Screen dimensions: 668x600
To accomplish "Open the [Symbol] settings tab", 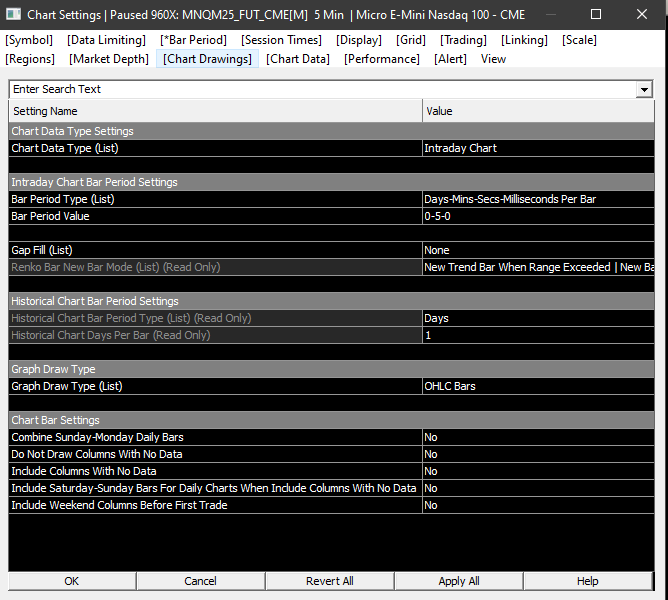I will pyautogui.click(x=29, y=40).
